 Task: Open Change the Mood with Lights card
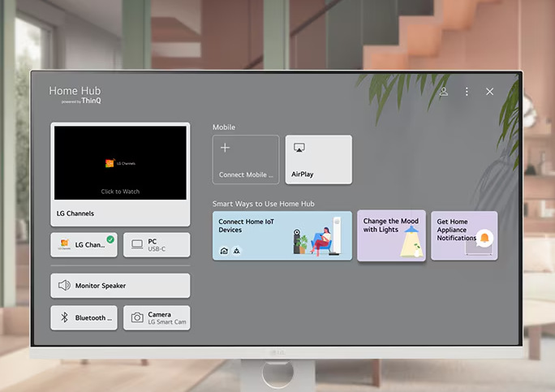391,236
